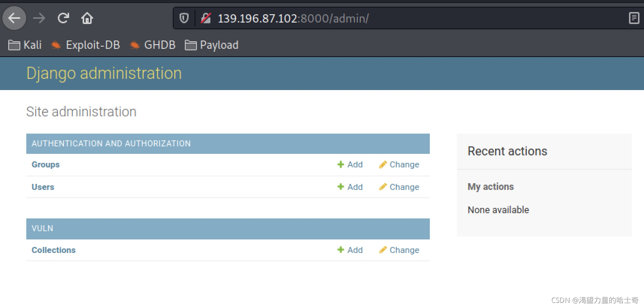This screenshot has width=644, height=307.
Task: Click the My actions label
Action: click(x=490, y=187)
